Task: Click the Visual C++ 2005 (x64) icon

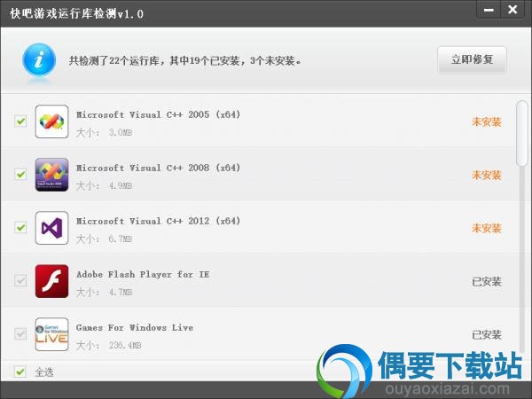Action: click(52, 121)
